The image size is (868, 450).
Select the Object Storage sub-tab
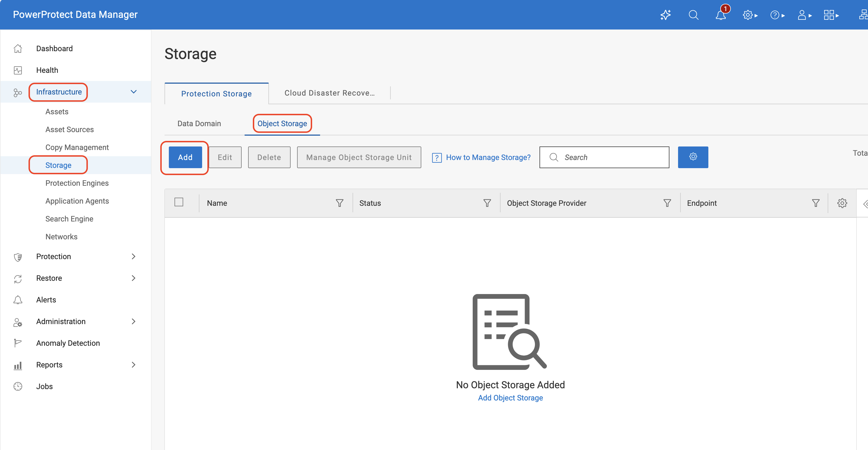(x=282, y=124)
